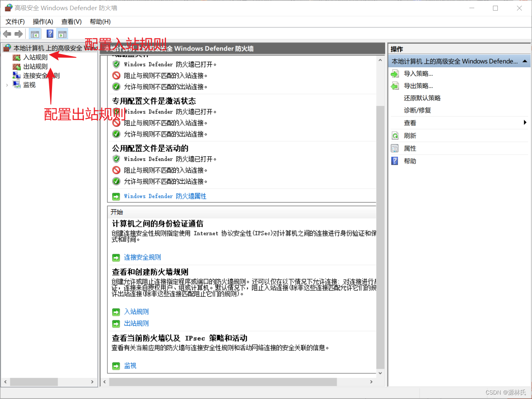Click 导入策略... in the actions pane
This screenshot has width=532, height=399.
418,74
